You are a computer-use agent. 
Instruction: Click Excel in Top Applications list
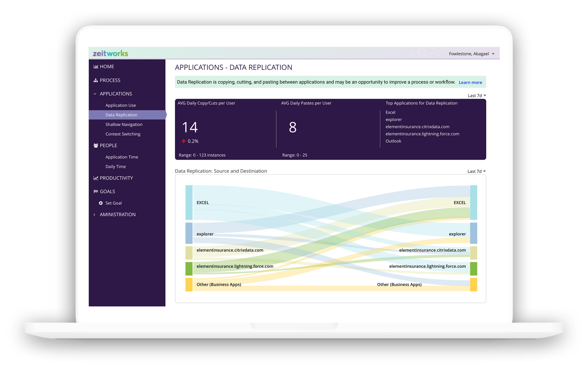coord(390,112)
